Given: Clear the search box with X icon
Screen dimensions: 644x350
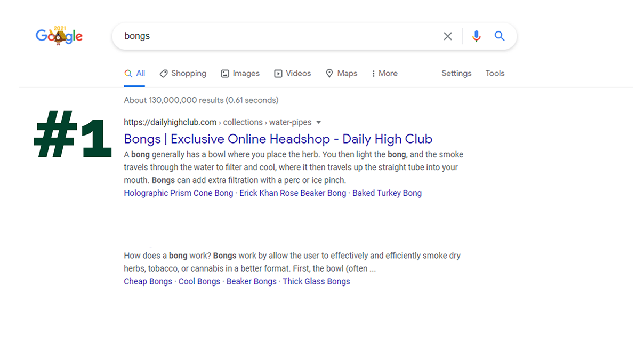Looking at the screenshot, I should click(x=448, y=36).
